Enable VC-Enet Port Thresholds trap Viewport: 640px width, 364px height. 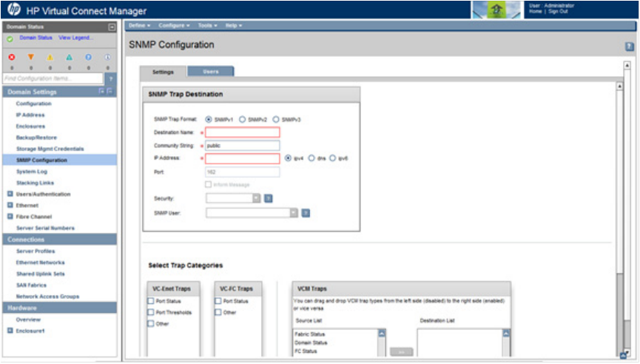pyautogui.click(x=151, y=312)
